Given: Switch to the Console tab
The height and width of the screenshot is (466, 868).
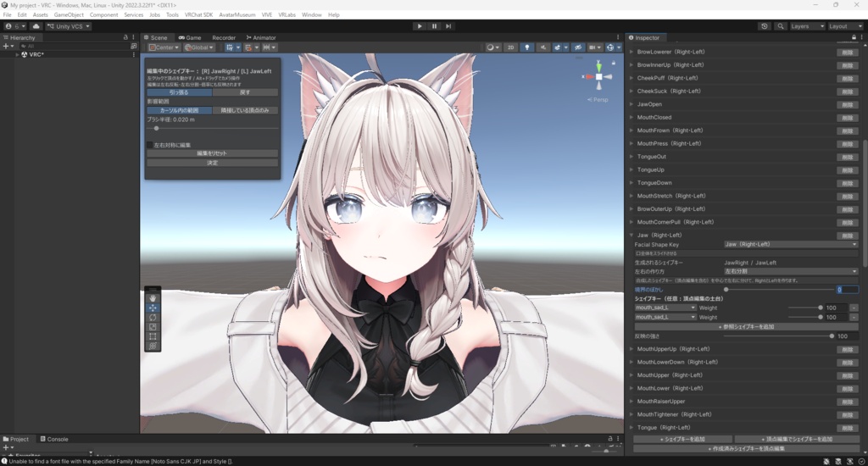Looking at the screenshot, I should (54, 439).
